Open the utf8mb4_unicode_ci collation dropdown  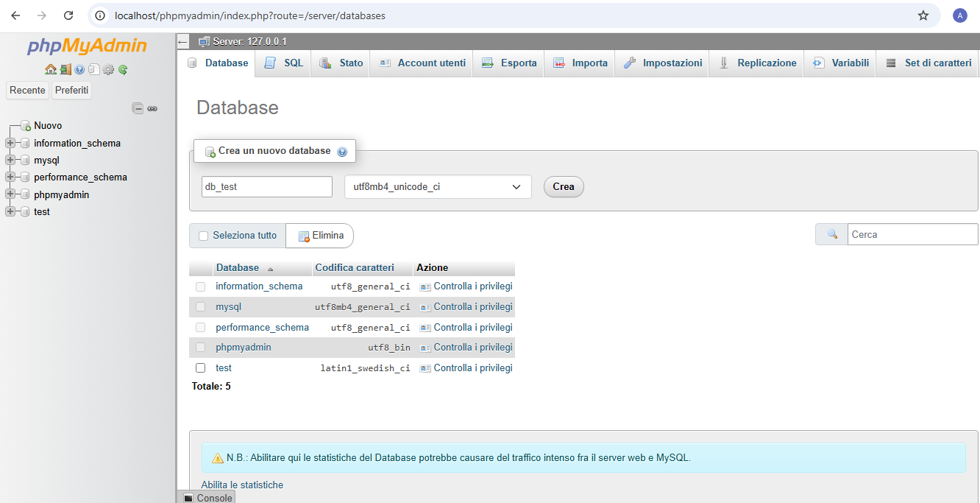pyautogui.click(x=438, y=187)
